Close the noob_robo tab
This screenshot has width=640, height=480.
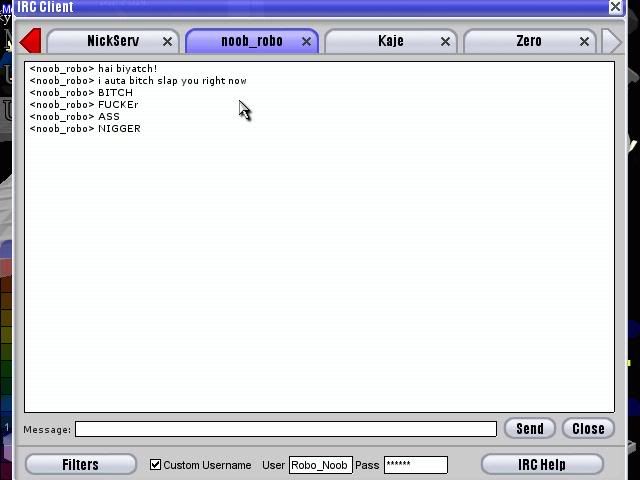(307, 42)
